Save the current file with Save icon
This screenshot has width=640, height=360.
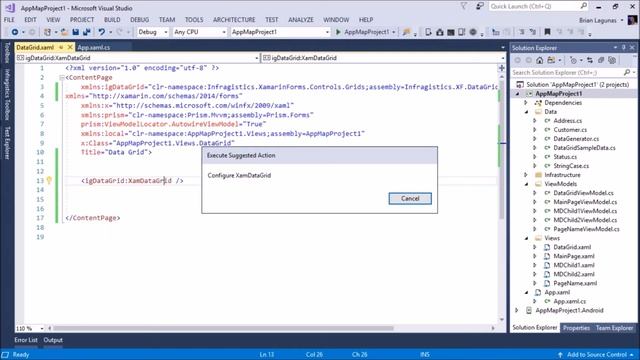(x=76, y=32)
